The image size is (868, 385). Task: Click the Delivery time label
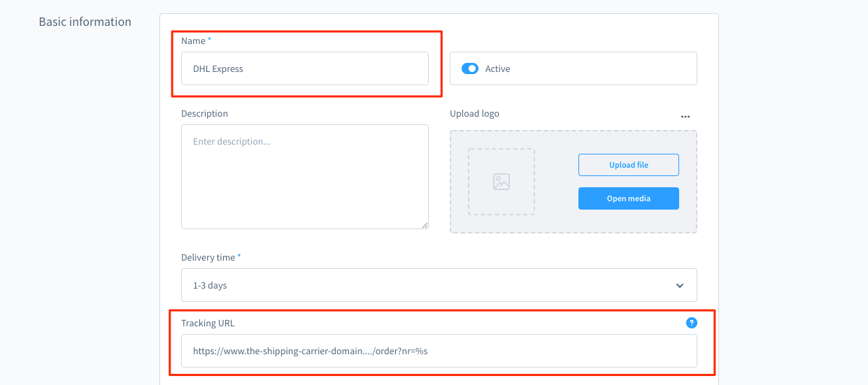pyautogui.click(x=208, y=257)
